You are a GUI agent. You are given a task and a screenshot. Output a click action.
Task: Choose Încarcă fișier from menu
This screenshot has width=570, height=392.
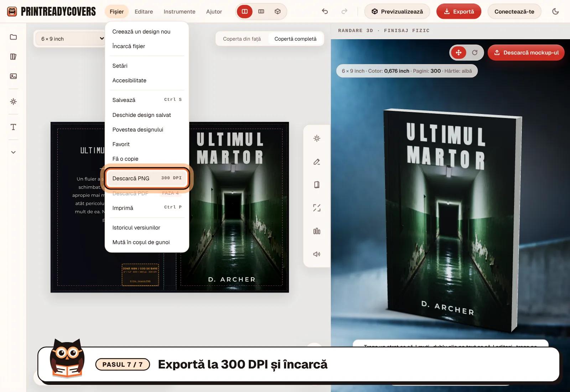147,46
